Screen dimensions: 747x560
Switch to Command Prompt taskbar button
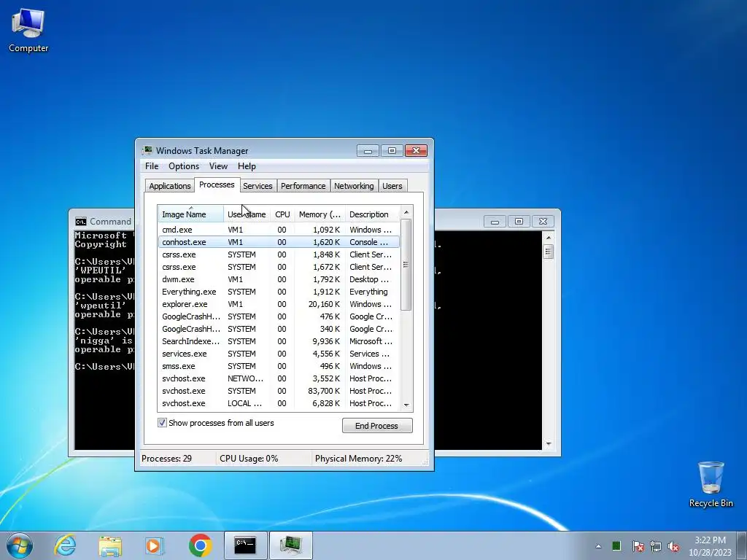[x=245, y=545]
